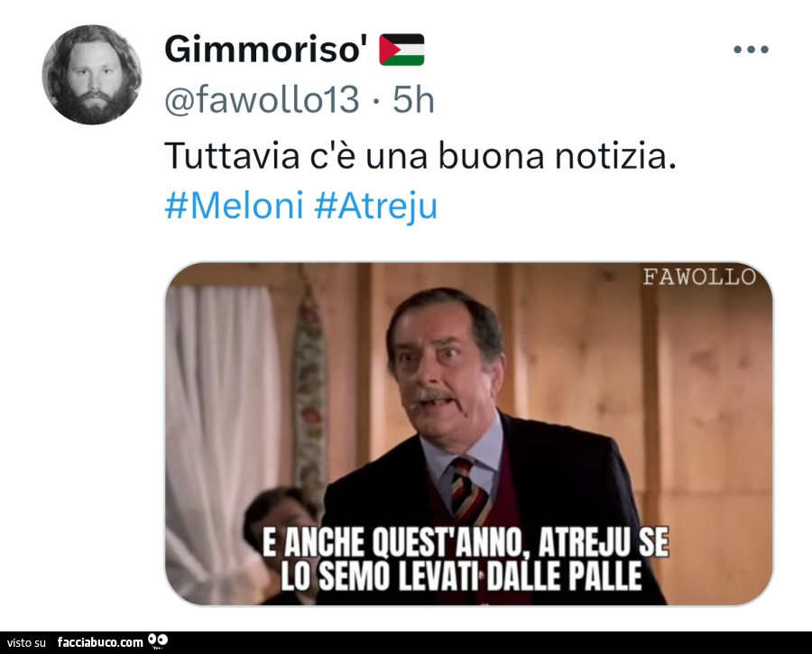812x654 pixels.
Task: Click the 5h timestamp
Action: tap(413, 99)
